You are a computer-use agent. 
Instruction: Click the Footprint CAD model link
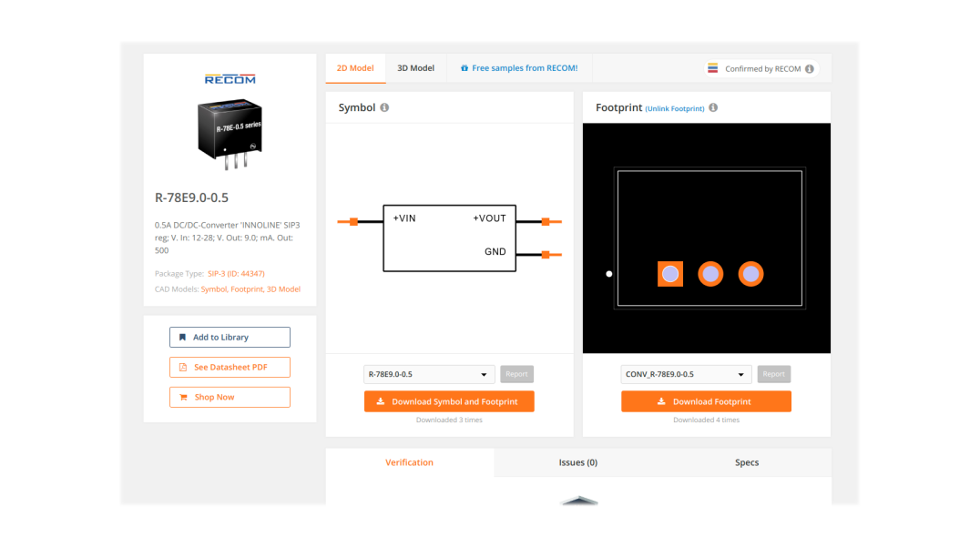coord(247,289)
